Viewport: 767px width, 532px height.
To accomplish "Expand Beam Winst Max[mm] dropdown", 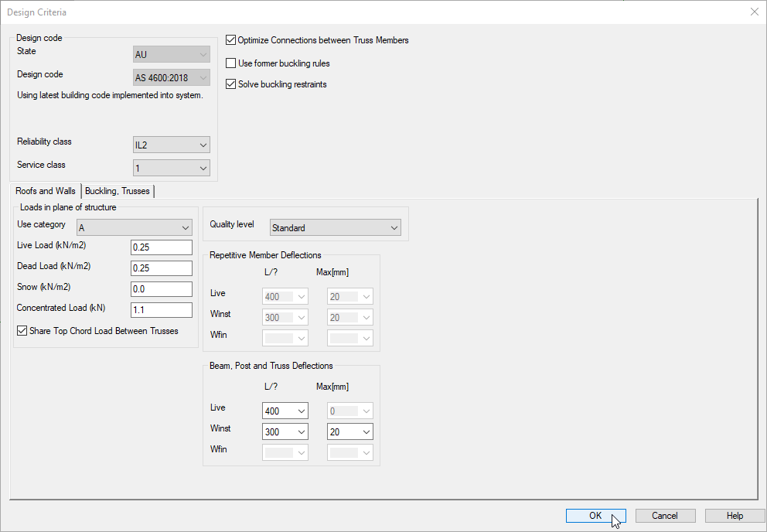I will click(x=350, y=432).
